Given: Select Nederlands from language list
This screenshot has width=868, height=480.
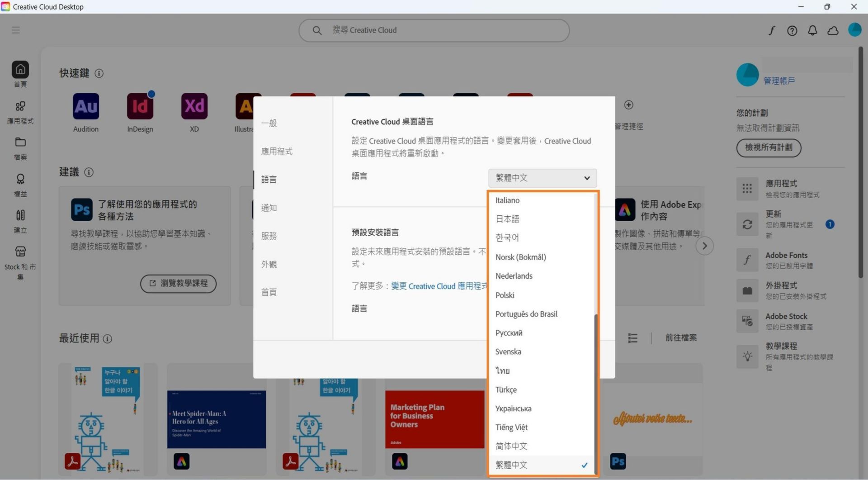Looking at the screenshot, I should (x=541, y=276).
